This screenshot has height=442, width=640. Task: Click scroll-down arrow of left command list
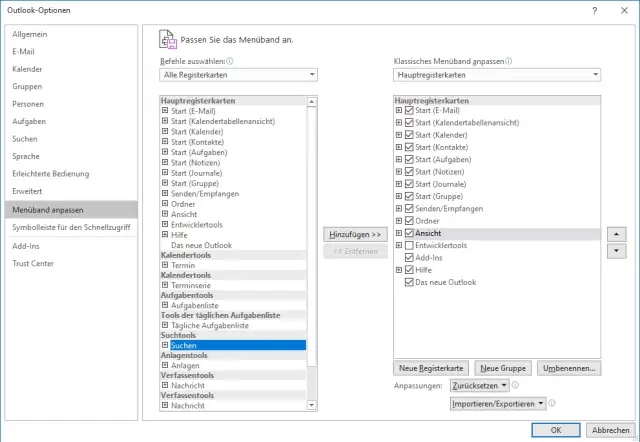point(311,405)
